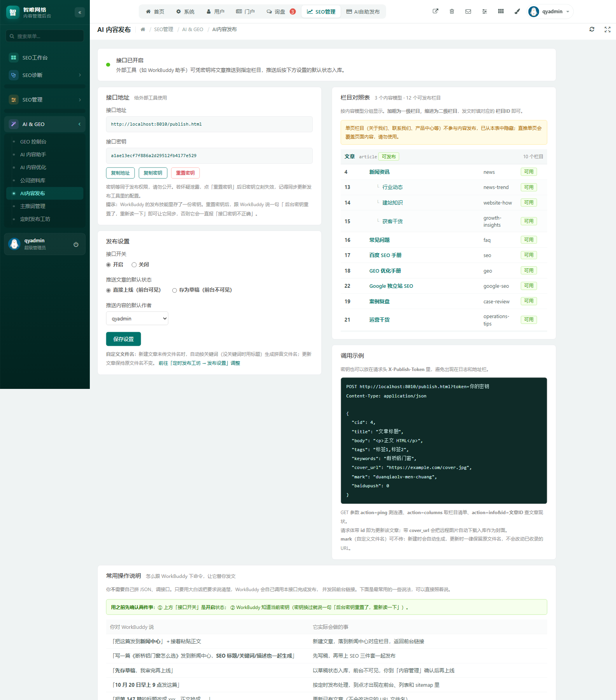Click the paintbrush theme icon
This screenshot has width=616, height=700.
click(x=517, y=11)
